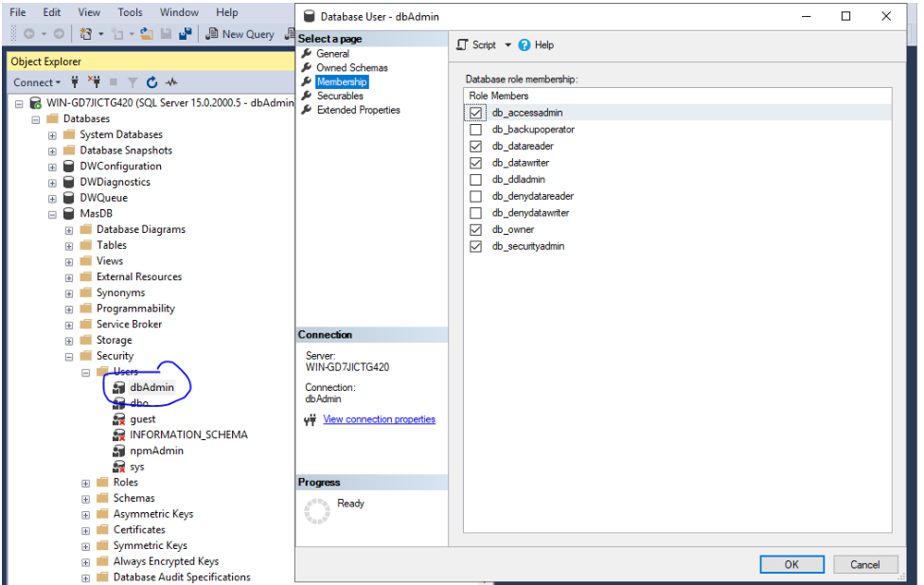Check the db_denydatareader role
The image size is (924, 585).
pos(475,196)
